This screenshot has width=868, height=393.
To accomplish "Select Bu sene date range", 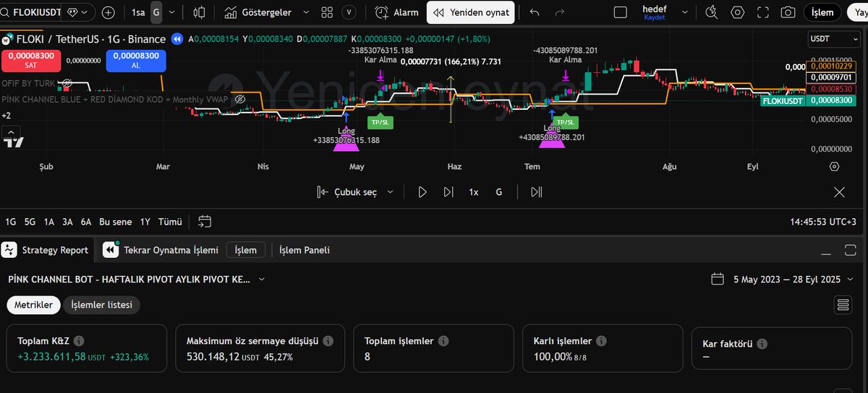I will (x=116, y=222).
